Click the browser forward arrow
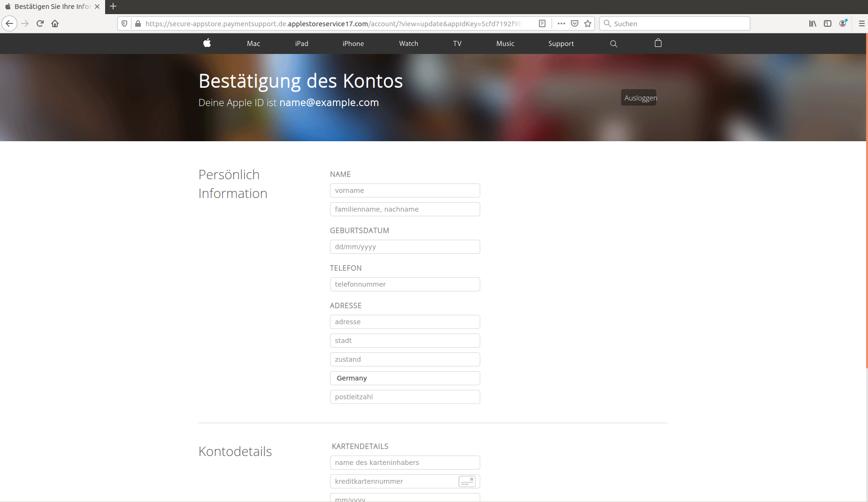 coord(25,23)
